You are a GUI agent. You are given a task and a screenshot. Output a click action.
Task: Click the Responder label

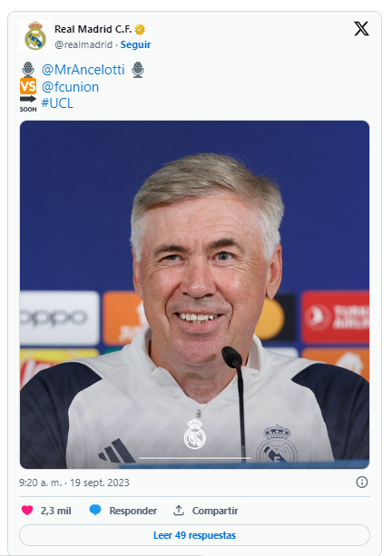coord(133,511)
